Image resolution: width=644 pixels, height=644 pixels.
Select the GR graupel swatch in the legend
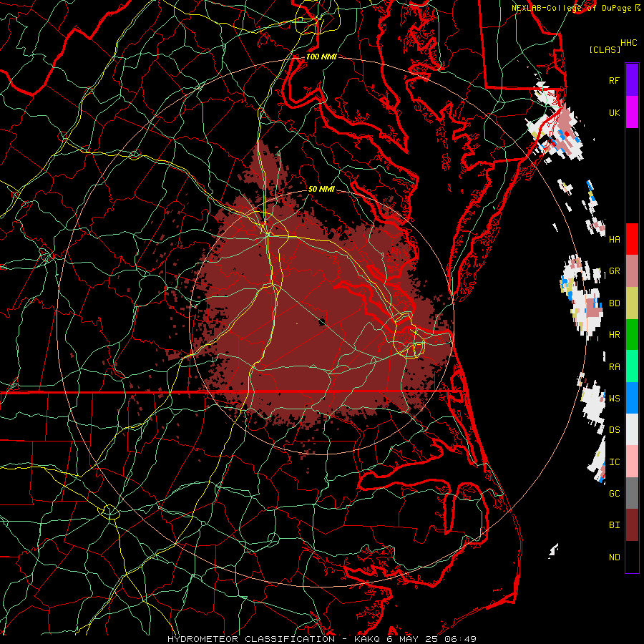[632, 271]
